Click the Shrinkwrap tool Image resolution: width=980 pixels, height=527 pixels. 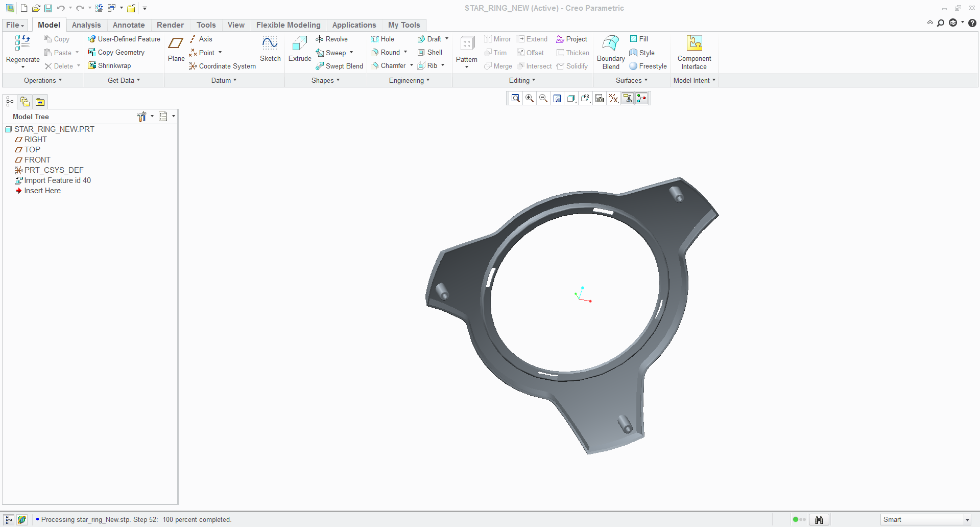(x=109, y=65)
